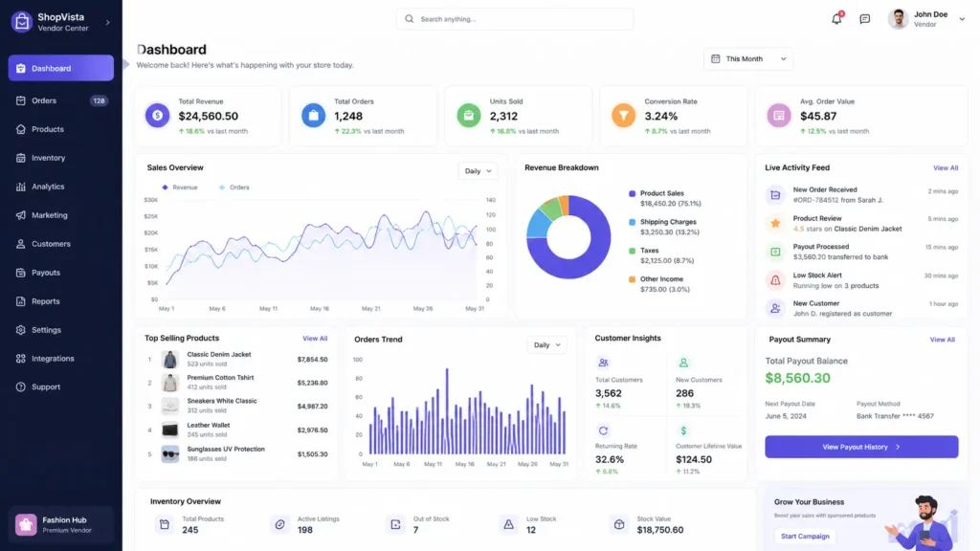
Task: Click View All in Live Activity Feed
Action: coord(945,168)
